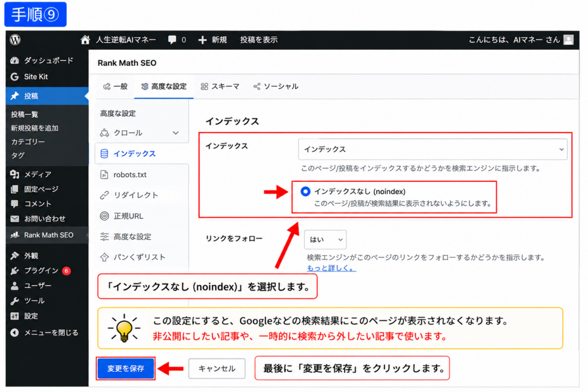Open the user avatar in the top bar
The image size is (588, 392).
(x=568, y=40)
